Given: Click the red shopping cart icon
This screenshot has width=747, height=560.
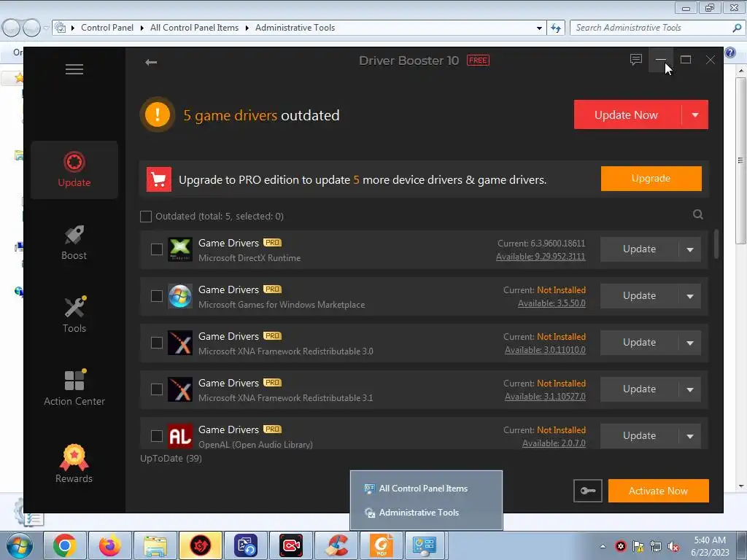Looking at the screenshot, I should pos(158,179).
